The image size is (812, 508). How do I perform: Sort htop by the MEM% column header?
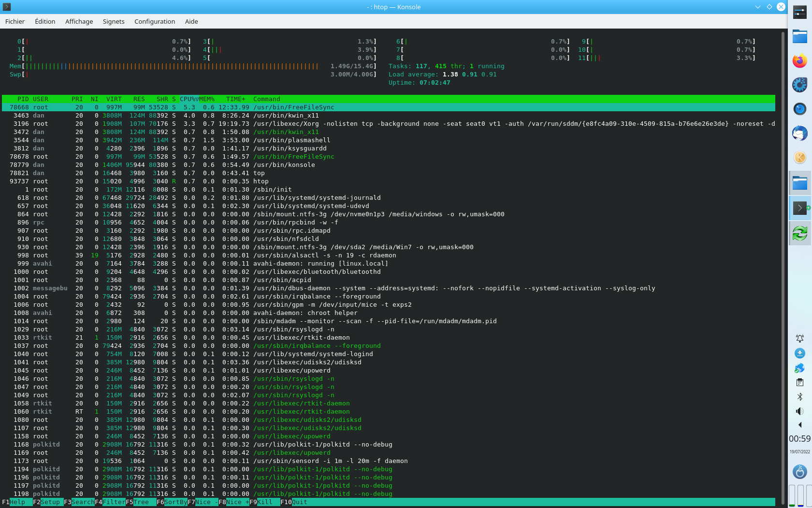[x=207, y=99]
